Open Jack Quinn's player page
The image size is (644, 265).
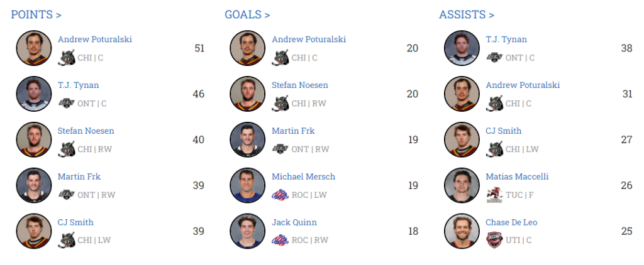coord(294,222)
